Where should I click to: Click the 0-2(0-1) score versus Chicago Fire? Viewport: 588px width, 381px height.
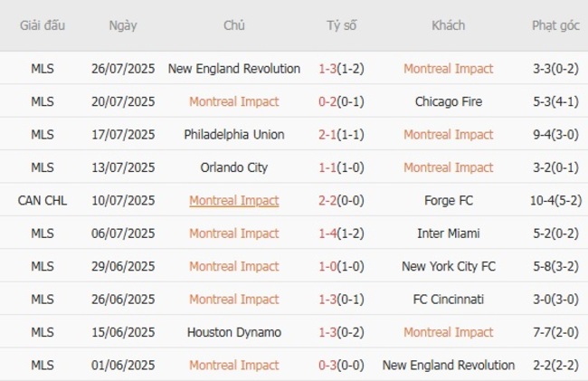(x=342, y=101)
